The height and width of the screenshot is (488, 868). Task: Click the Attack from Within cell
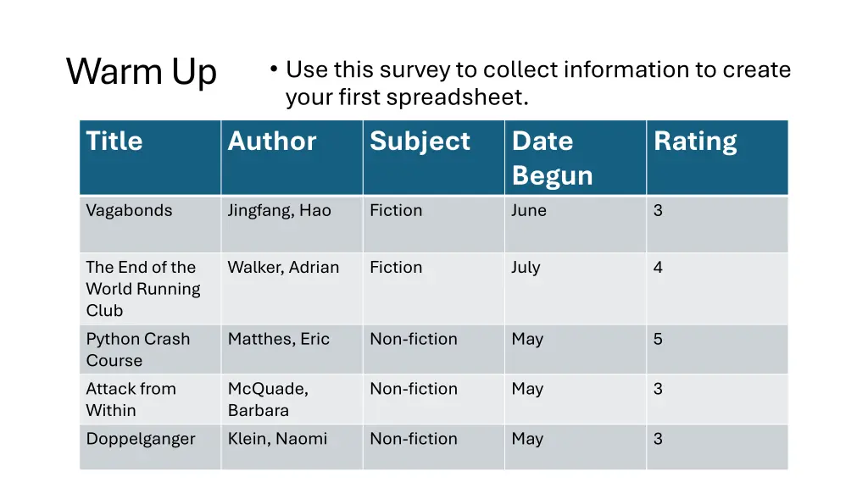pyautogui.click(x=150, y=400)
